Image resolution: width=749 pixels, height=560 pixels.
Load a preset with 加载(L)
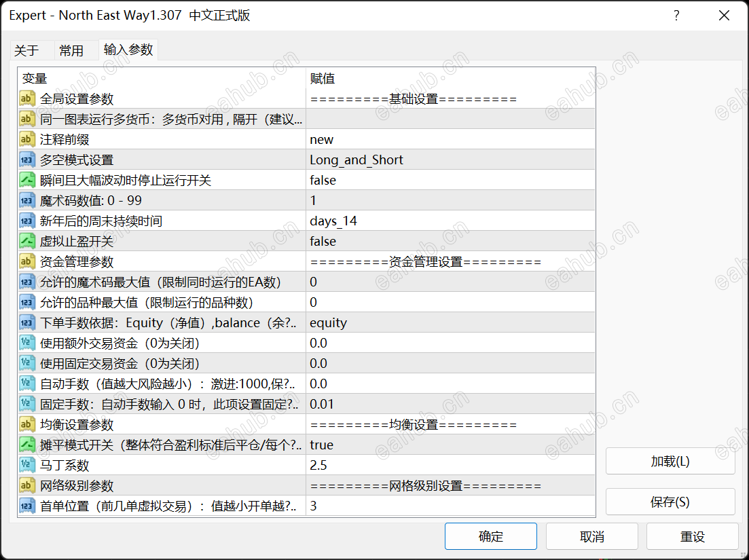coord(670,461)
